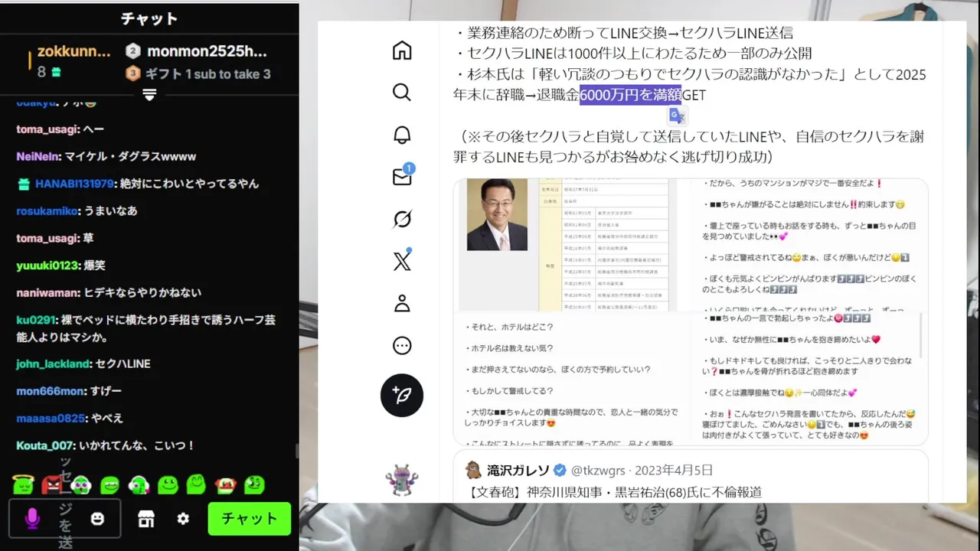
Task: Click highlighted text '6000万円を満額'
Action: pyautogui.click(x=630, y=95)
